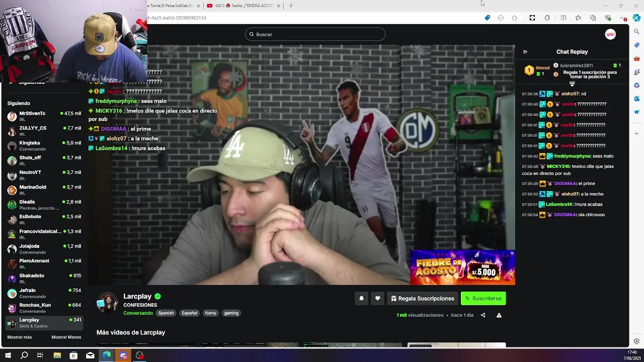Open ZULLYY_CS channel in sidebar
Viewport: 644px width, 362px height.
44,131
